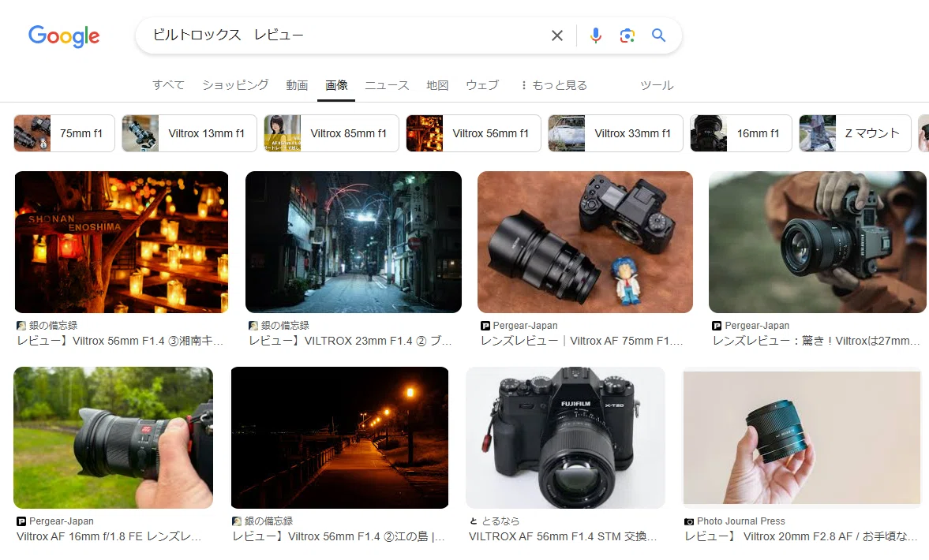Select the Z マウント filter chip

(x=855, y=133)
